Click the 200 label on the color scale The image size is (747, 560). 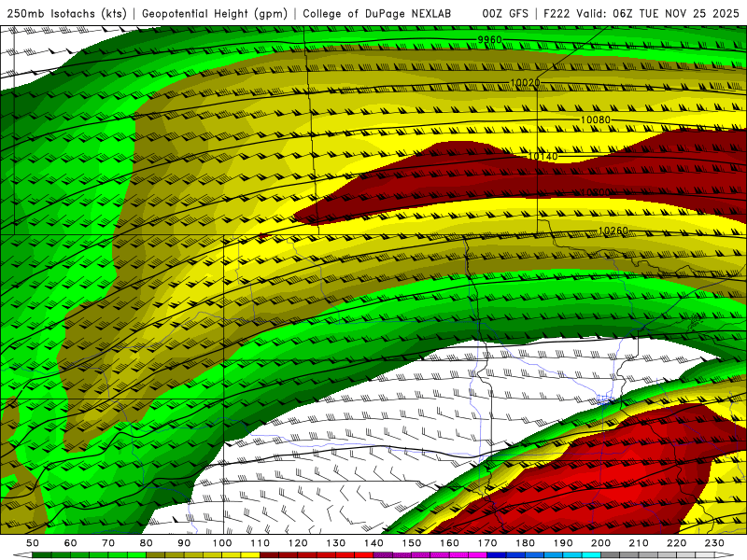(600, 543)
